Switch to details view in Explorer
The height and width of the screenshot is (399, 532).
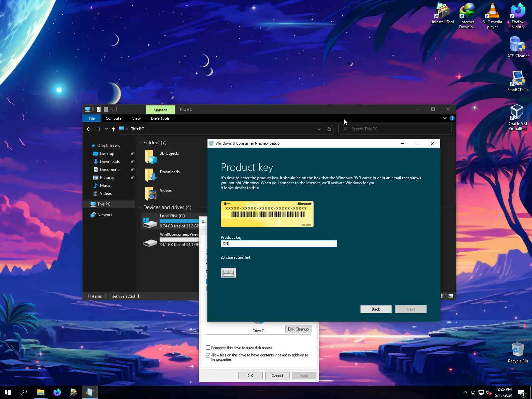point(444,296)
